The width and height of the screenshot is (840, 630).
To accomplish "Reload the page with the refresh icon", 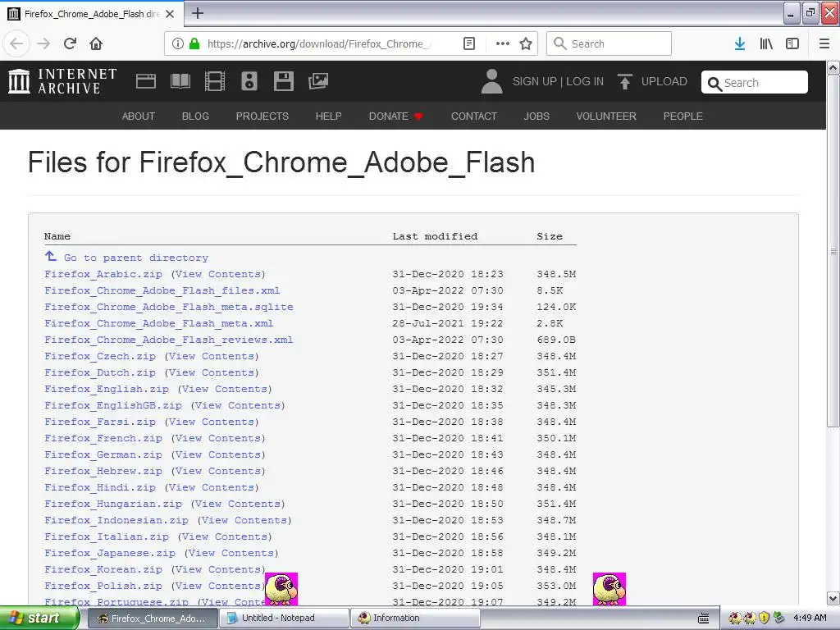I will [x=70, y=43].
